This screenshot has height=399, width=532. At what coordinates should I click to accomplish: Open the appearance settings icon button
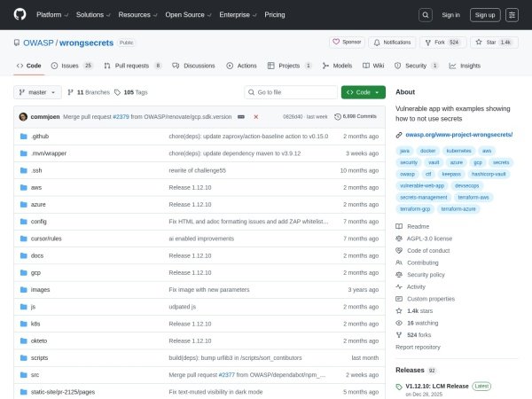point(512,15)
